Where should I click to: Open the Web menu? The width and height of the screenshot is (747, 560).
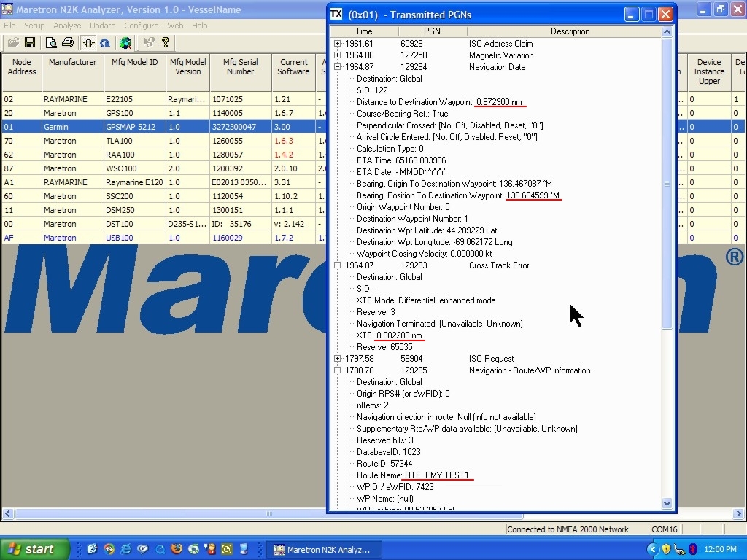[175, 26]
